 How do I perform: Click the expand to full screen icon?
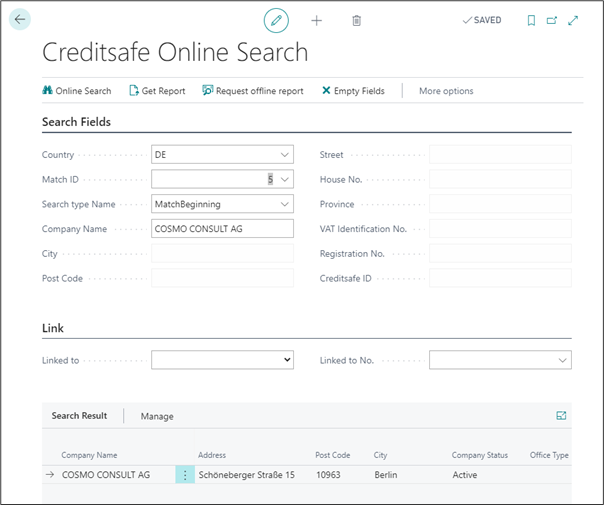[x=573, y=20]
